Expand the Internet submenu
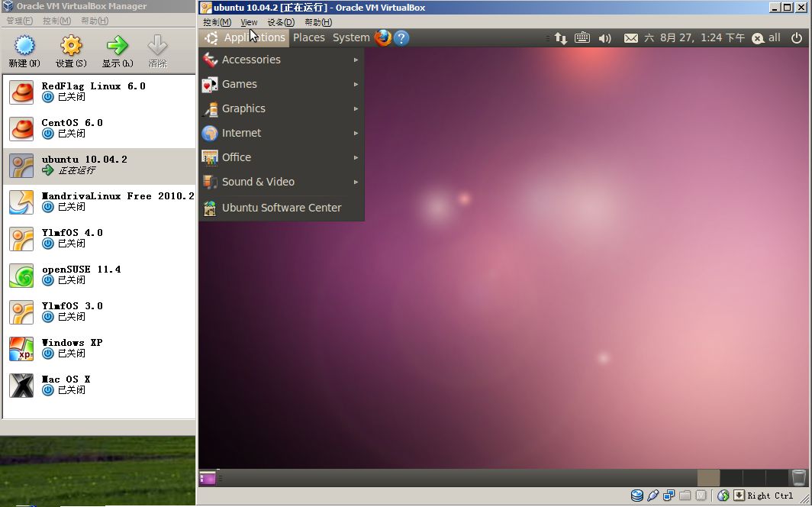The height and width of the screenshot is (507, 812). click(x=281, y=133)
